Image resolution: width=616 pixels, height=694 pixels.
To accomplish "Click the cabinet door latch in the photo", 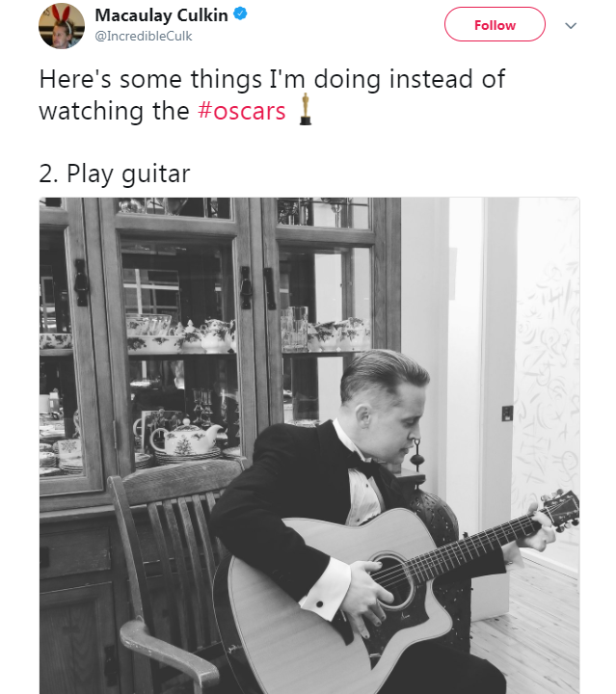I will coord(246,286).
